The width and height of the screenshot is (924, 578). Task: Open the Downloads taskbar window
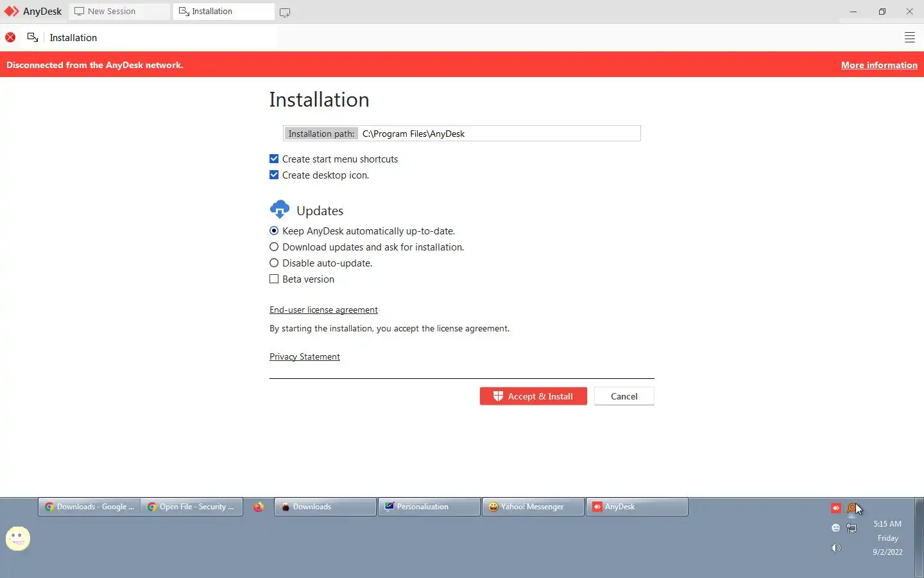325,507
